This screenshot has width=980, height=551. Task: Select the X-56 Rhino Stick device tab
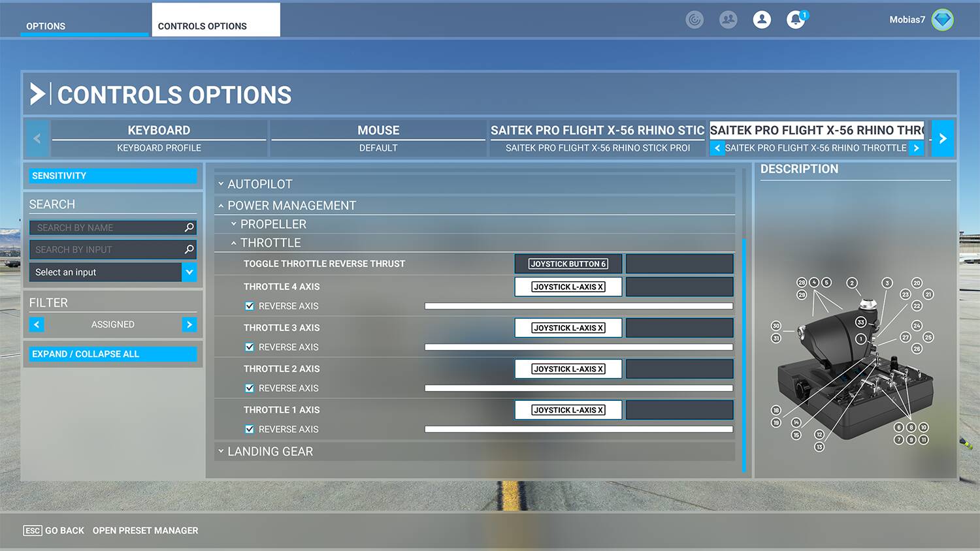597,138
